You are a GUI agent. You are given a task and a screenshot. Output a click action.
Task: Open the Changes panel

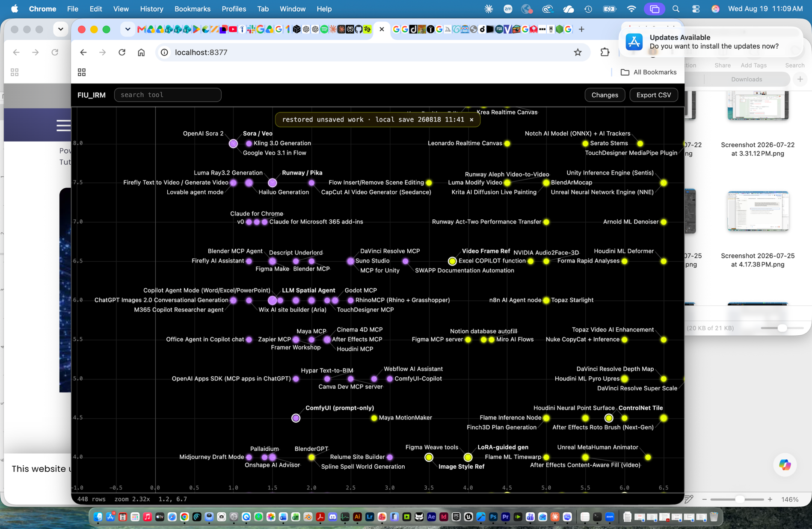605,95
